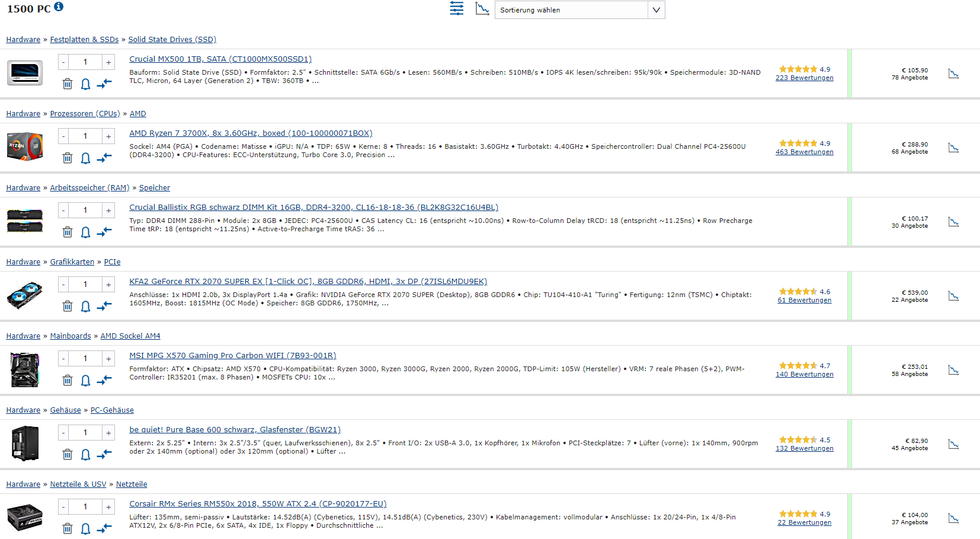Delete be quiet! Pure Base 600 entry
Screen dimensions: 980x539
[68, 454]
